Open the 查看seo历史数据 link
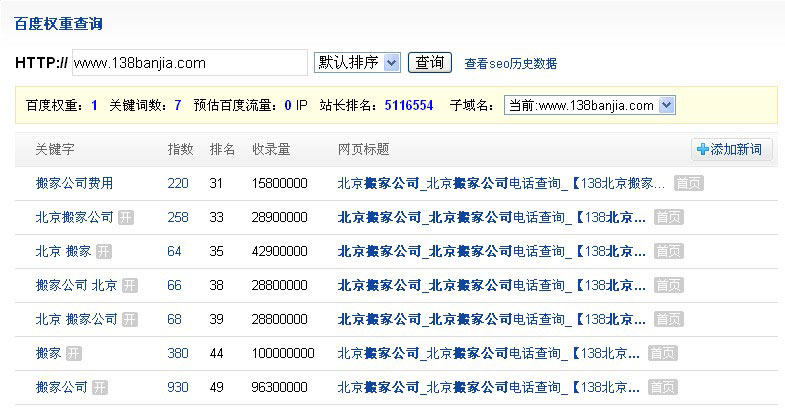The width and height of the screenshot is (785, 408). coord(510,64)
